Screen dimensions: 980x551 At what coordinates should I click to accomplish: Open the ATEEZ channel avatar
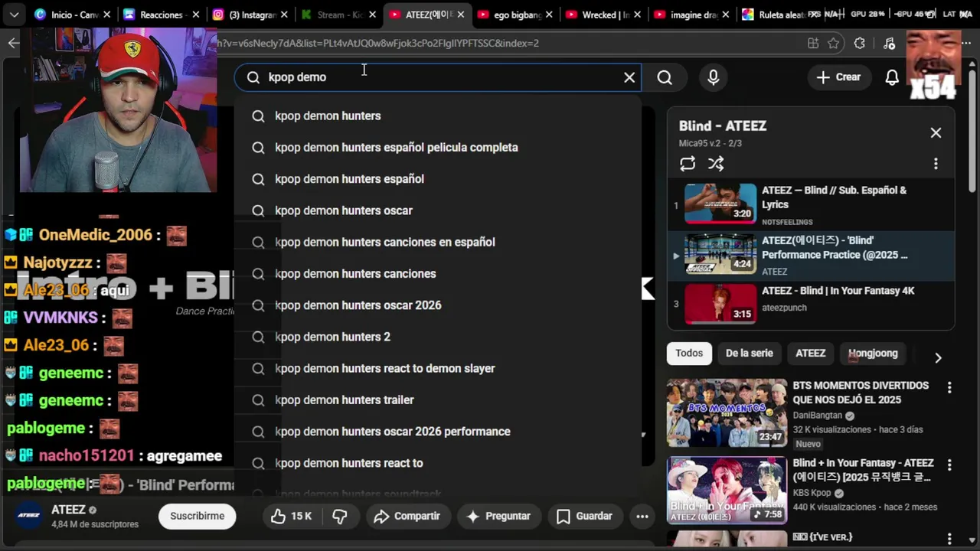(29, 515)
